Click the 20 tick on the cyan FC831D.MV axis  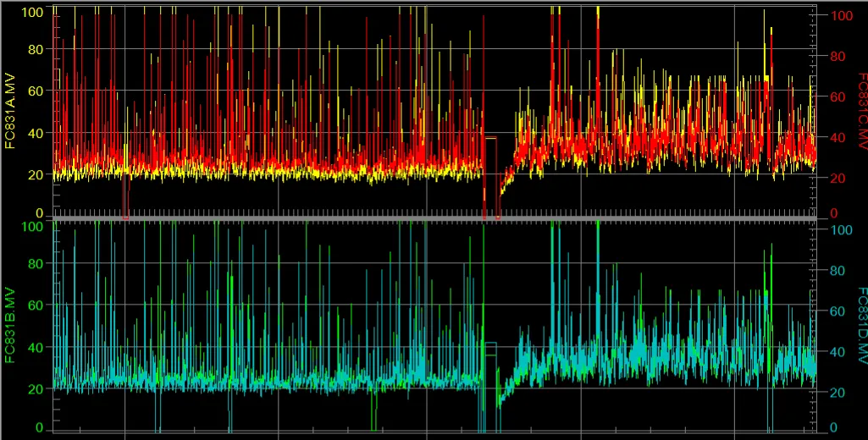coord(837,393)
